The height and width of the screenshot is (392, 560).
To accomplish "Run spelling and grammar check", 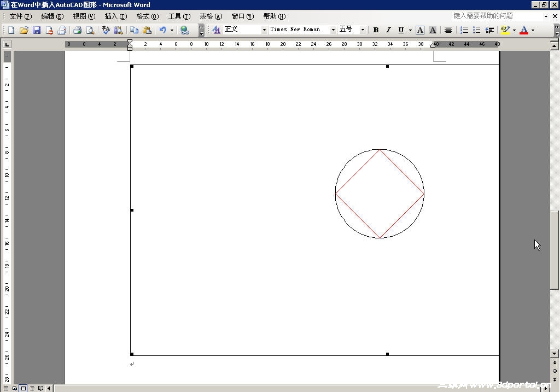I will (x=106, y=30).
